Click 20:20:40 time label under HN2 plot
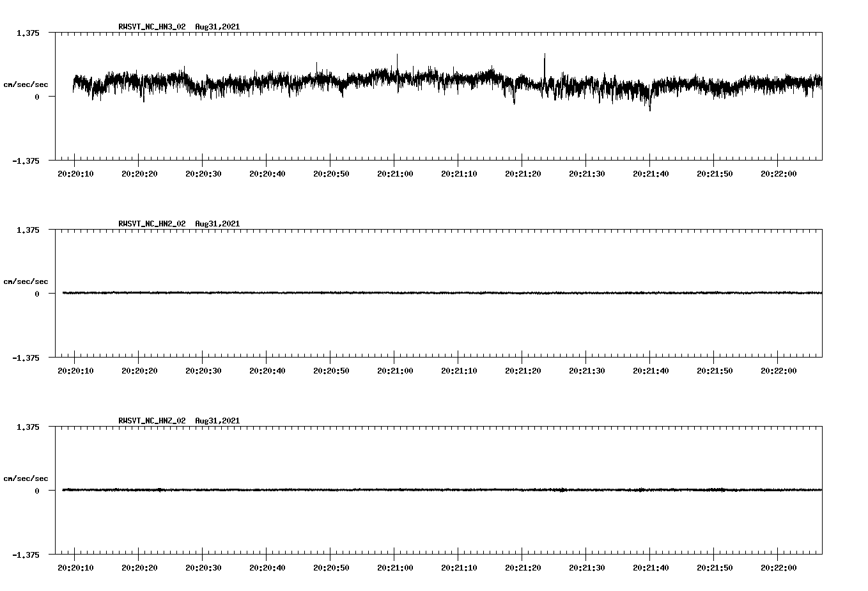The width and height of the screenshot is (868, 591). click(x=267, y=370)
